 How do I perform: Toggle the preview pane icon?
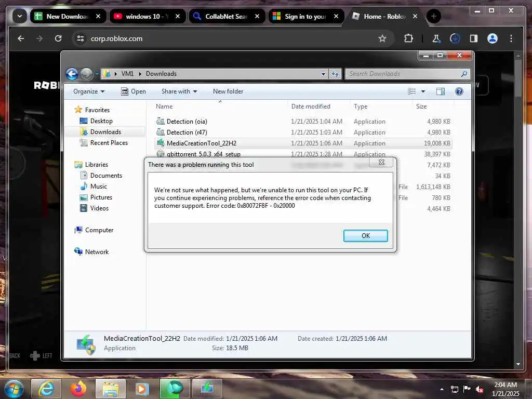pos(441,91)
